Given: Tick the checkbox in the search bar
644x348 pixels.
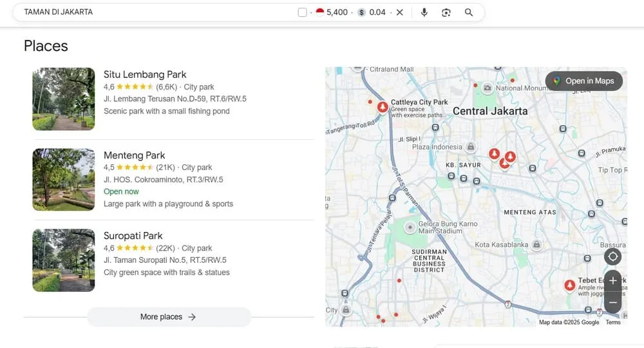Looking at the screenshot, I should 302,12.
